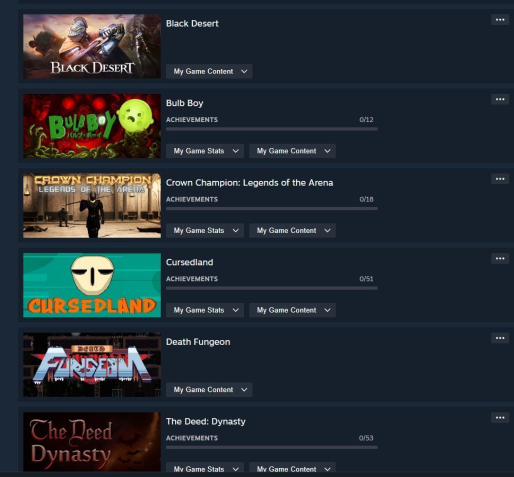The image size is (514, 477).
Task: Open the three-dot menu for Bulb Boy
Action: [500, 99]
